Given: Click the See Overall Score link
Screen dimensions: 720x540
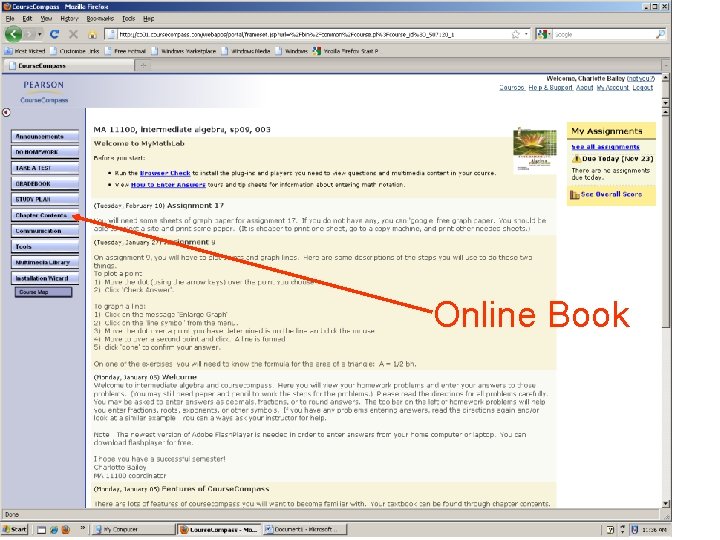Looking at the screenshot, I should (x=611, y=194).
